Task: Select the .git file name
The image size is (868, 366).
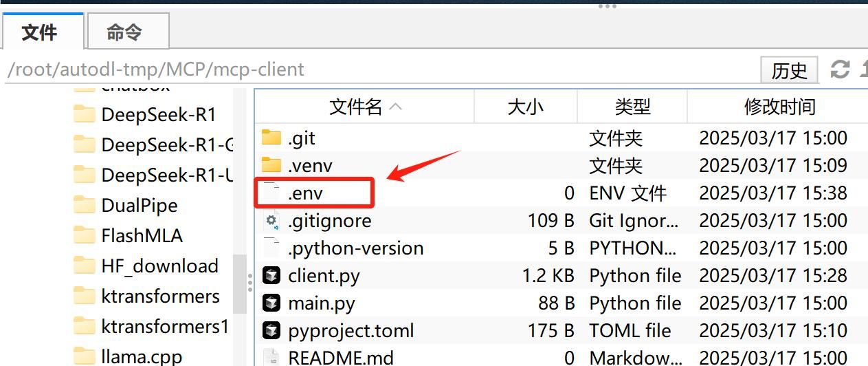Action: pyautogui.click(x=302, y=138)
